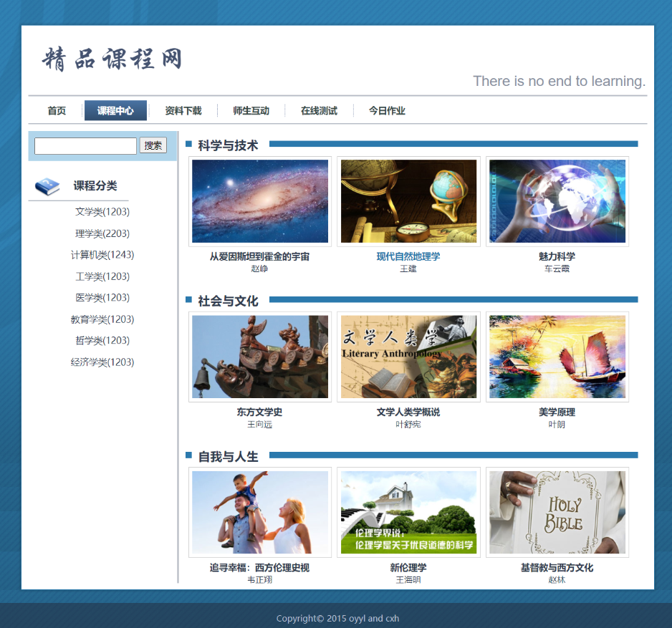Open the temple roof 东方文学史 thumbnail

pos(260,357)
